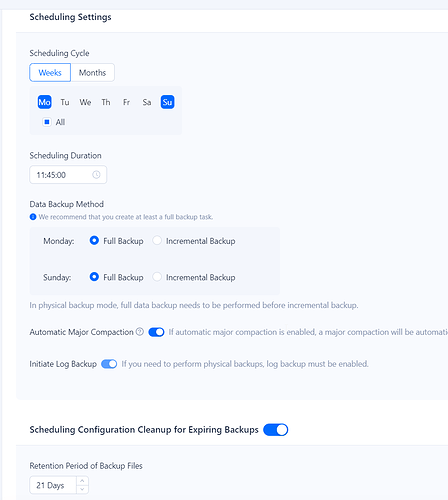
Task: Select the Weeks scheduling cycle tab
Action: [50, 72]
